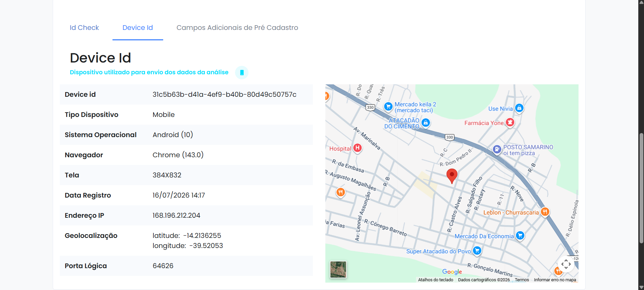Toggle fullscreen map view button
This screenshot has height=290, width=644.
566,264
